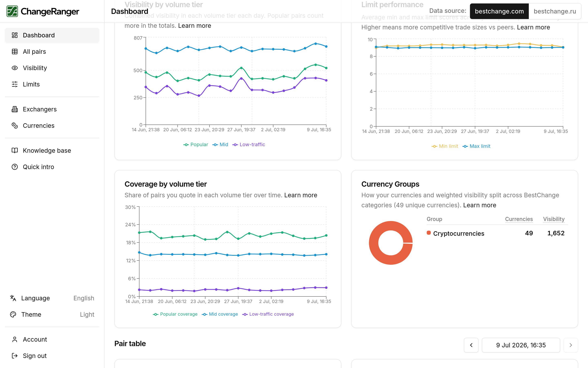The image size is (588, 368).
Task: Sign out of ChangeRanger
Action: click(52, 356)
